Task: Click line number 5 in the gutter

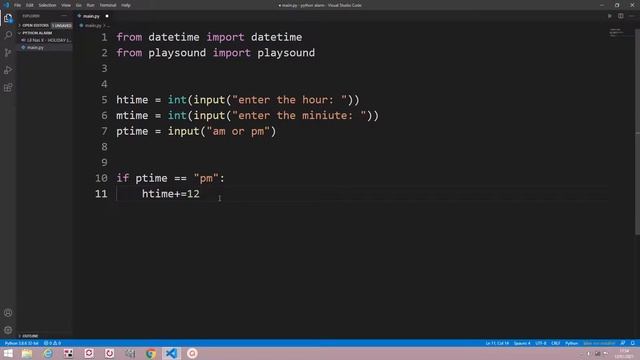Action: (x=104, y=100)
